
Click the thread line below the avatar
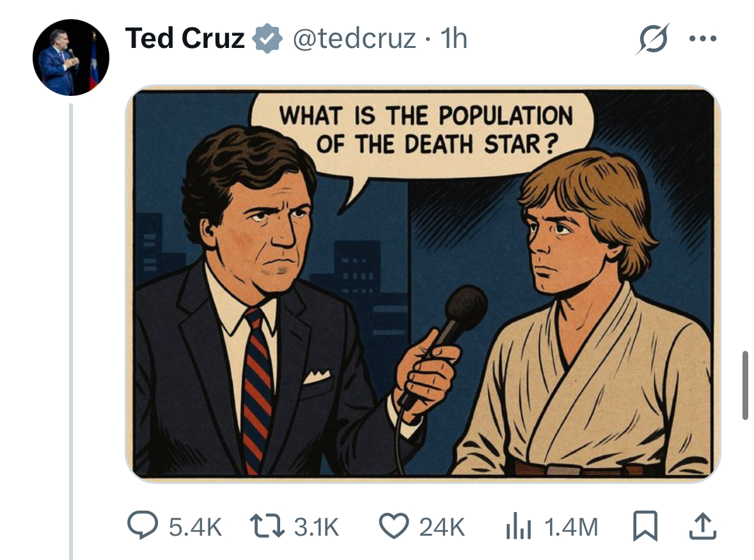(71, 332)
